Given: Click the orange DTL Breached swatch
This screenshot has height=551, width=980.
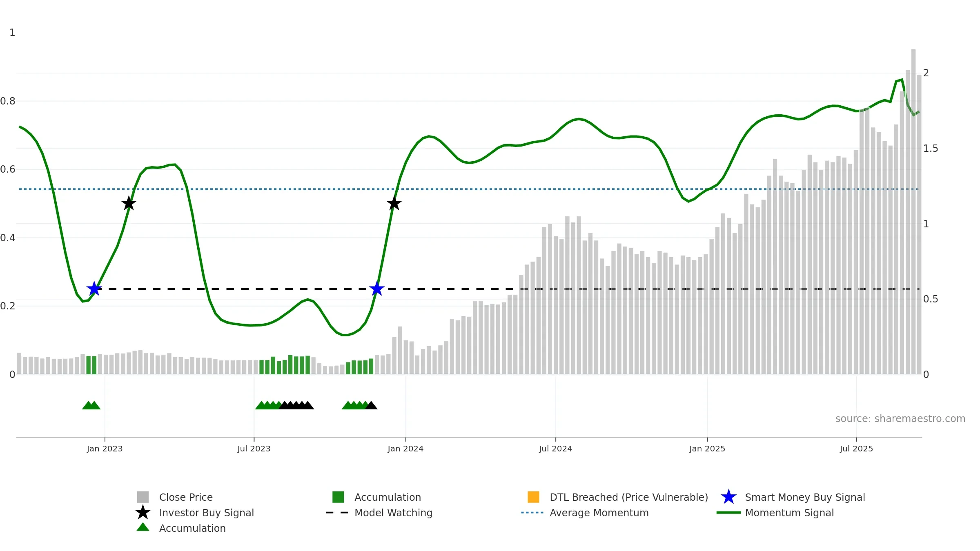Looking at the screenshot, I should coord(533,497).
